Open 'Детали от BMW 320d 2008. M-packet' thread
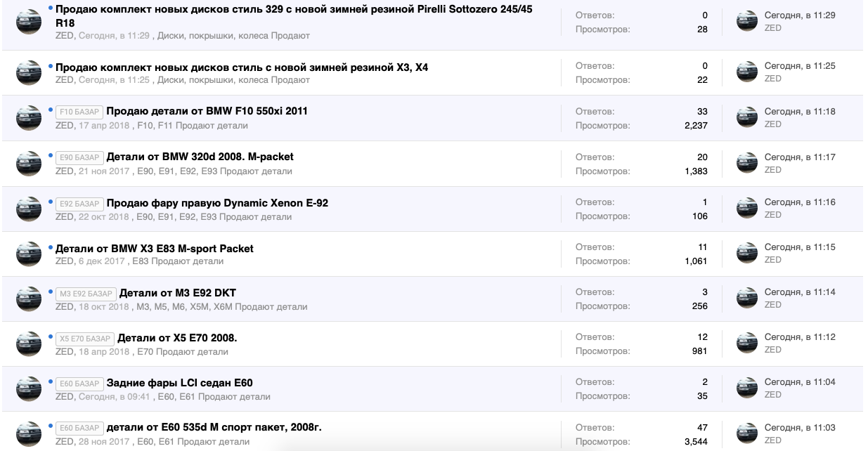868x451 pixels. coord(200,157)
